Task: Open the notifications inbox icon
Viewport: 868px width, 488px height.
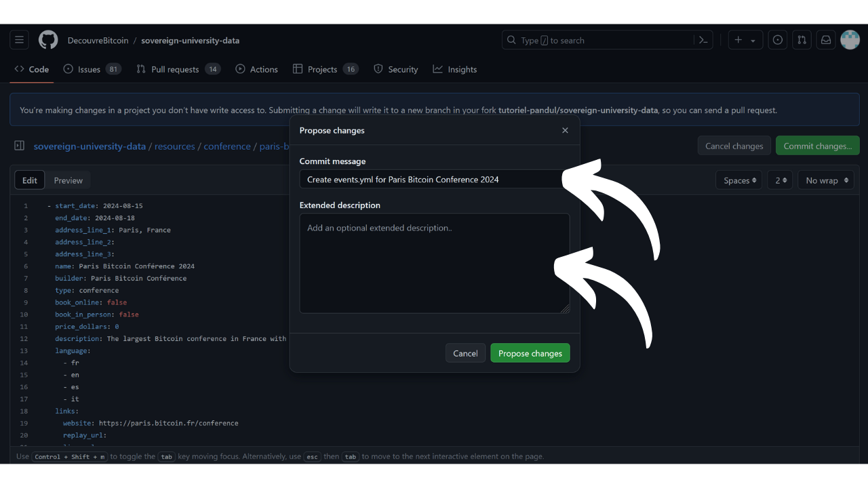Action: click(826, 40)
